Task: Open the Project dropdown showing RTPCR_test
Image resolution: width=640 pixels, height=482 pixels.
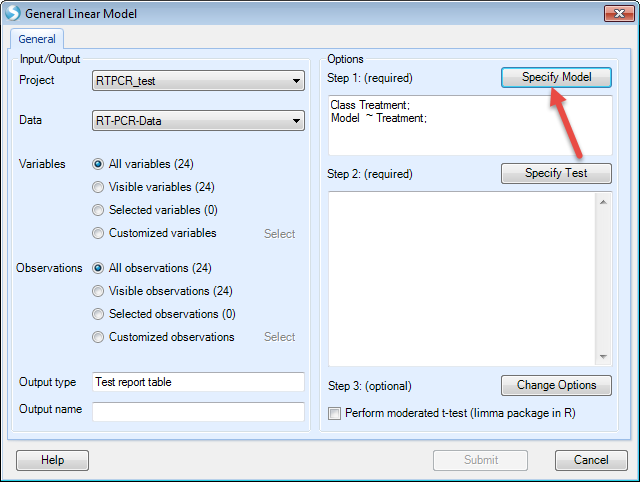Action: point(198,81)
